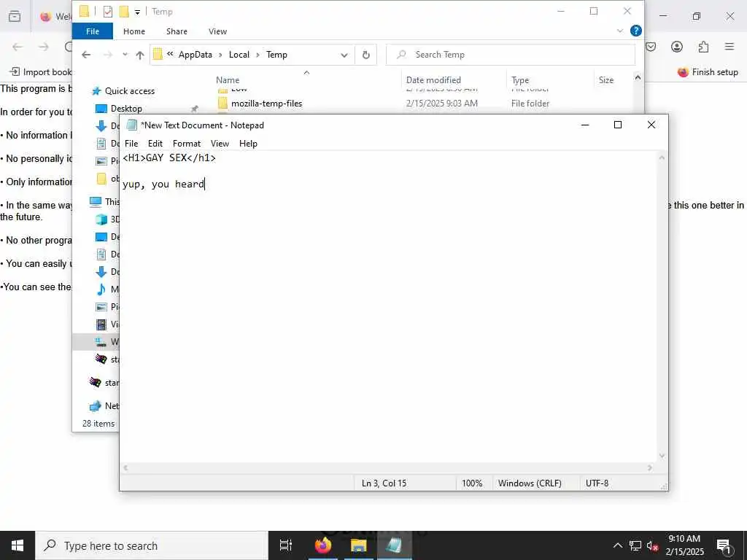Switch to Firefox from taskbar
This screenshot has width=747, height=560.
click(322, 545)
